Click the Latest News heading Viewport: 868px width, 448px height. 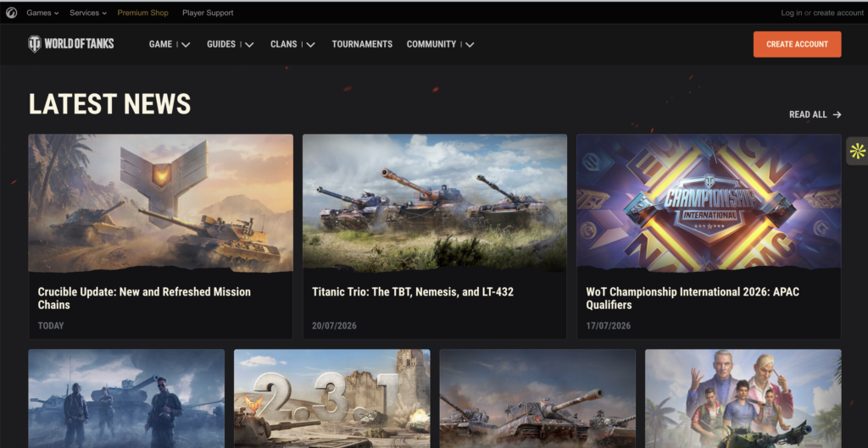(109, 104)
